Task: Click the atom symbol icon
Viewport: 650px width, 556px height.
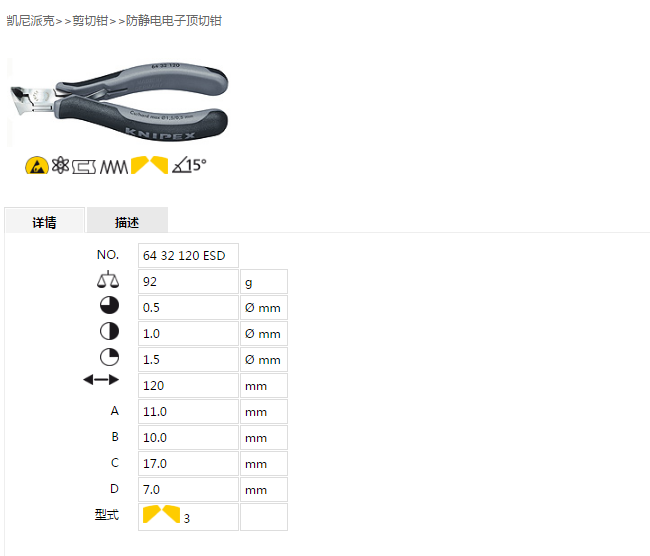Action: click(61, 165)
